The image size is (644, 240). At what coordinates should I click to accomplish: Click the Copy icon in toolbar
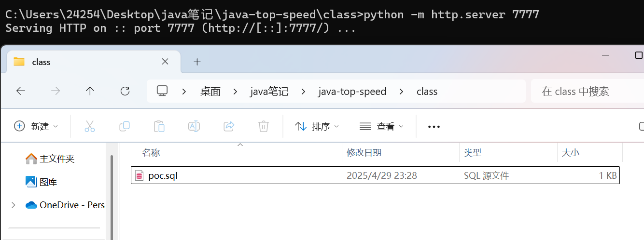click(125, 126)
